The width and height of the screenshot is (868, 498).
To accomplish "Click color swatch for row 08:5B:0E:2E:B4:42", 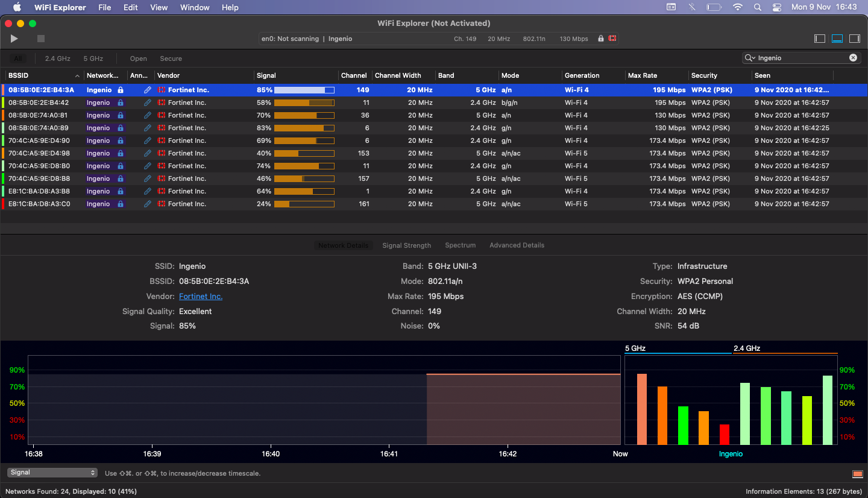I will pos(3,102).
